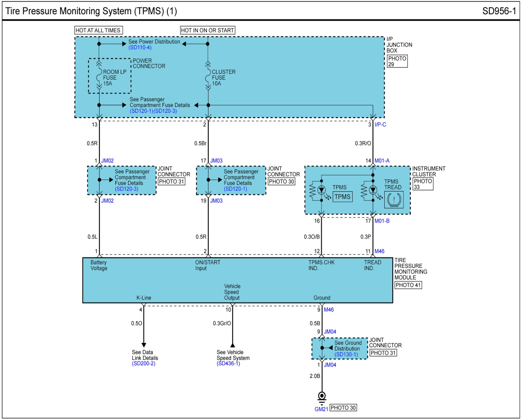Open SD200-2 data link details reference
Viewport: 521px width, 420px height.
[143, 363]
